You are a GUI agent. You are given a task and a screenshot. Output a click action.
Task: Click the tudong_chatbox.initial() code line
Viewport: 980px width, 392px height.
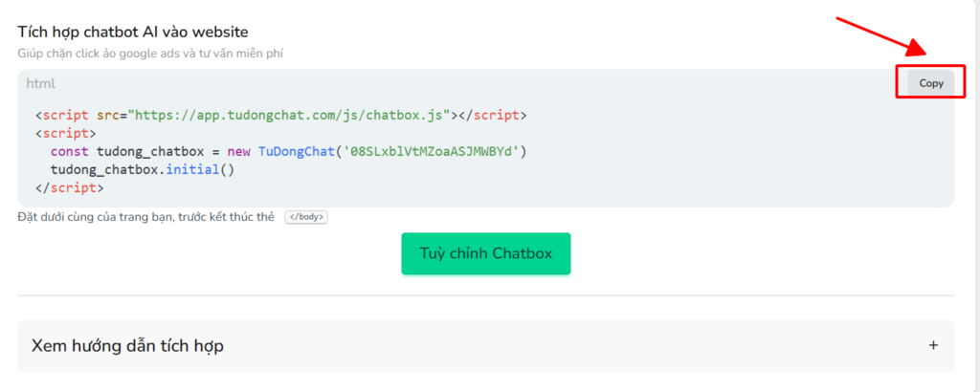point(143,170)
